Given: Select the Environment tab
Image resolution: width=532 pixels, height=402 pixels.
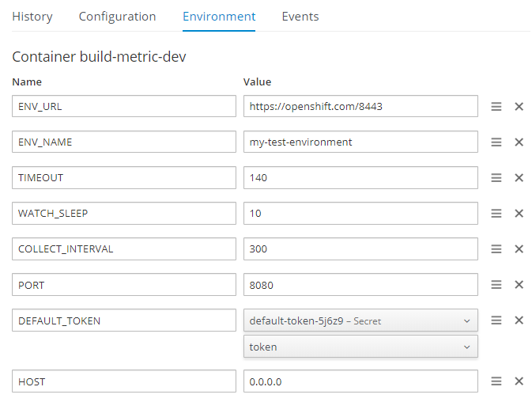Looking at the screenshot, I should pos(219,17).
